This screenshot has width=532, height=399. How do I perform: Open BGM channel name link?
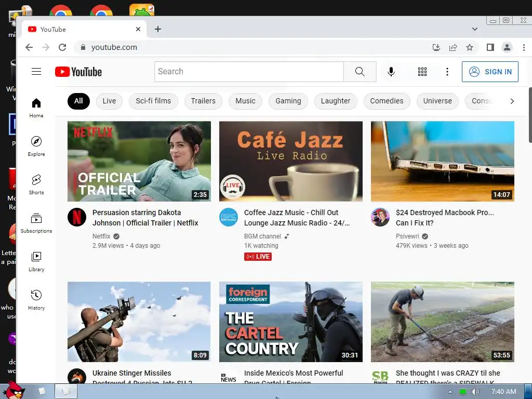pos(262,236)
